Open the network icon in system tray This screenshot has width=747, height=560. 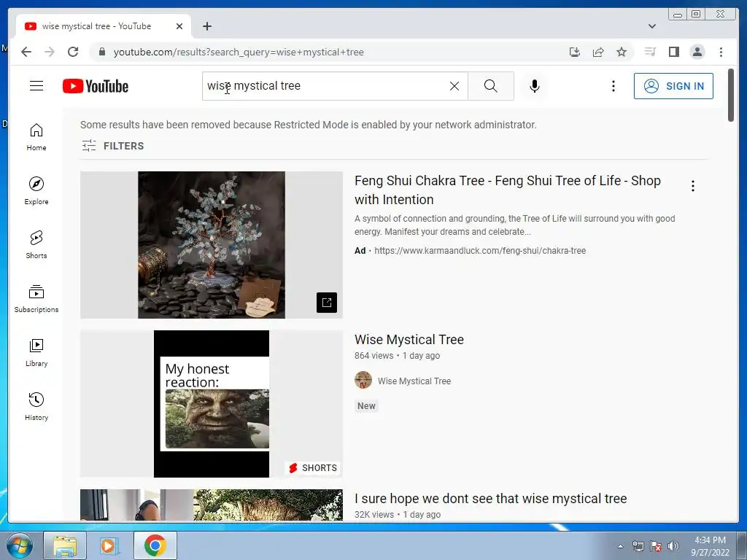click(x=638, y=546)
